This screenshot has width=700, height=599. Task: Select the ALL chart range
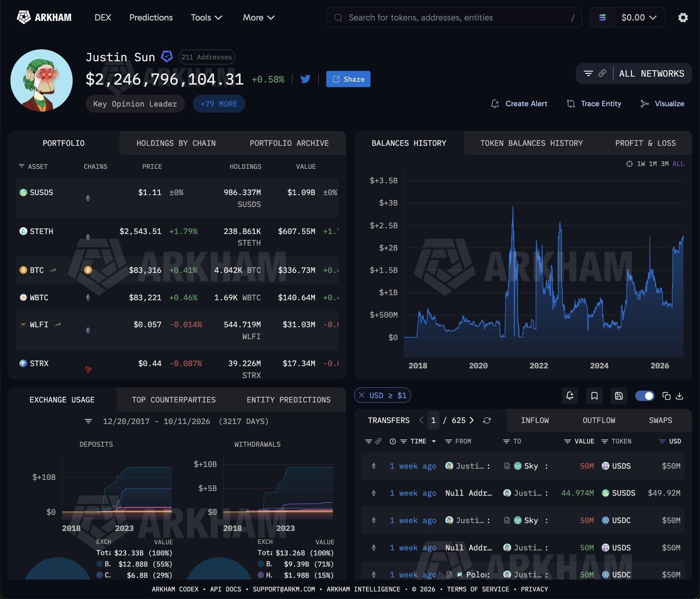[x=678, y=164]
